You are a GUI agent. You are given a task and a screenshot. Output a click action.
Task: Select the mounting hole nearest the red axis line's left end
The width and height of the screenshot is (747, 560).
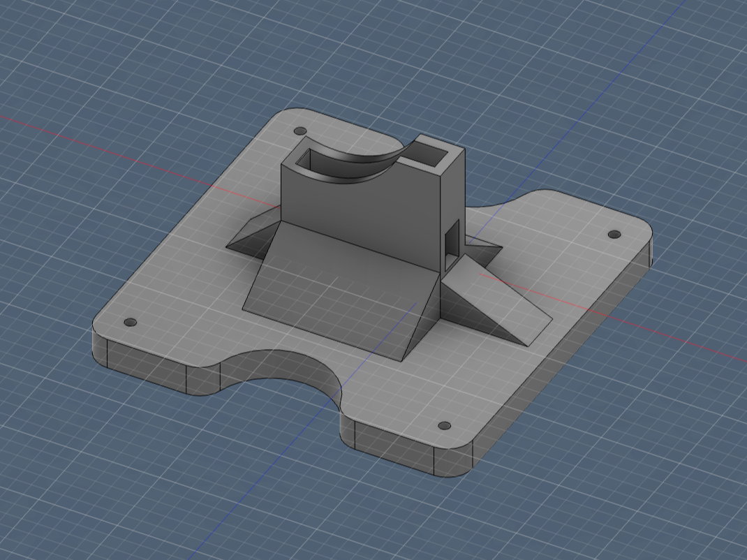click(299, 131)
